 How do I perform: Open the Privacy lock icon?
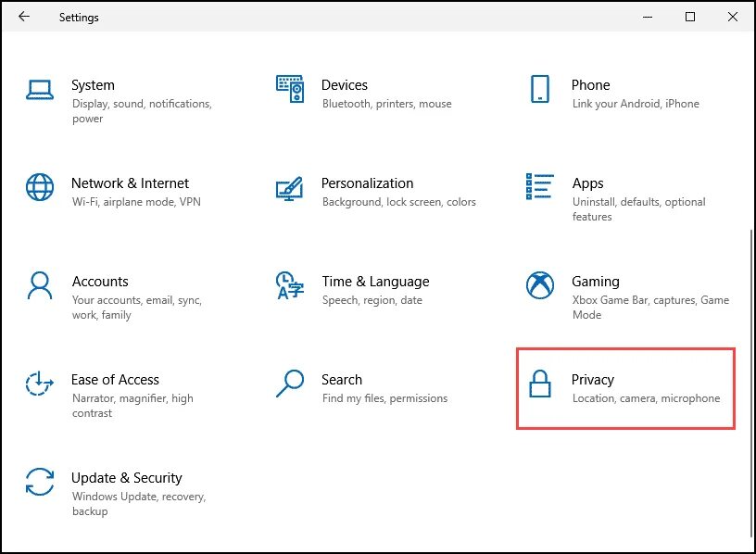(x=540, y=384)
